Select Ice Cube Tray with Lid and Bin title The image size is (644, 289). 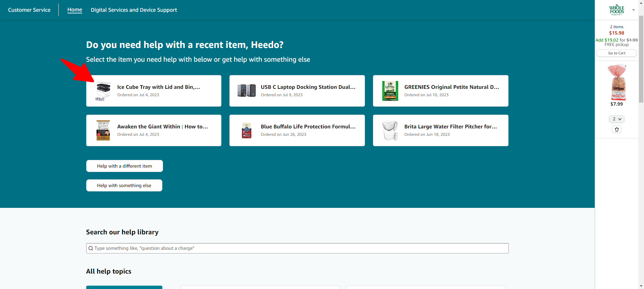point(159,87)
